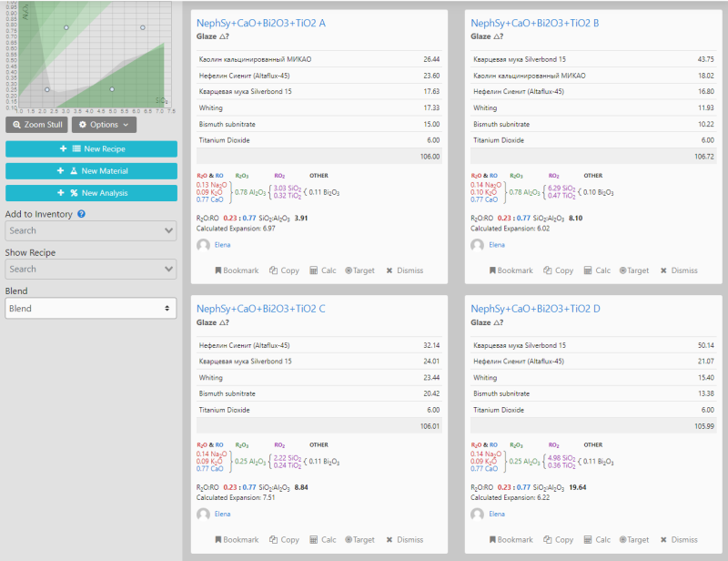Click the Add to Inventory help icon
The width and height of the screenshot is (728, 561).
click(82, 214)
